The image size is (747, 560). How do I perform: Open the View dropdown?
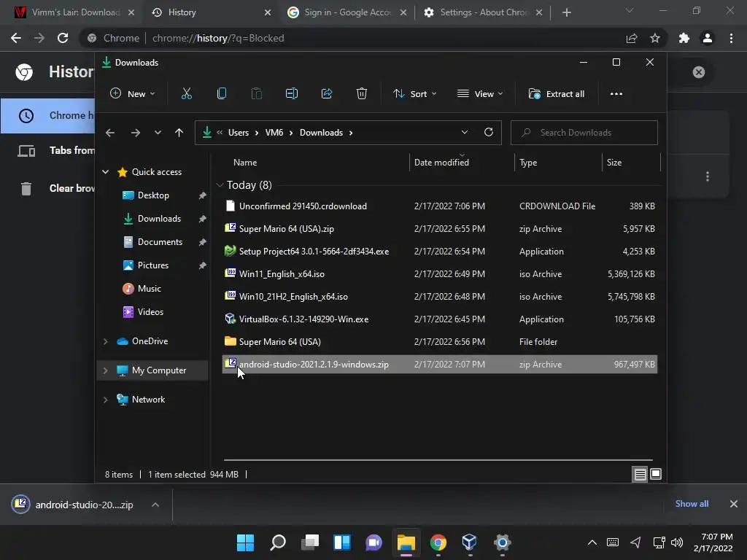click(x=480, y=94)
